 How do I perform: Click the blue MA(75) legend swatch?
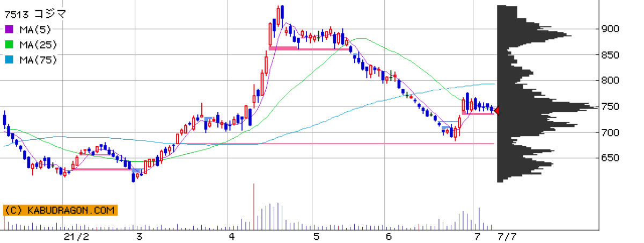[9, 60]
